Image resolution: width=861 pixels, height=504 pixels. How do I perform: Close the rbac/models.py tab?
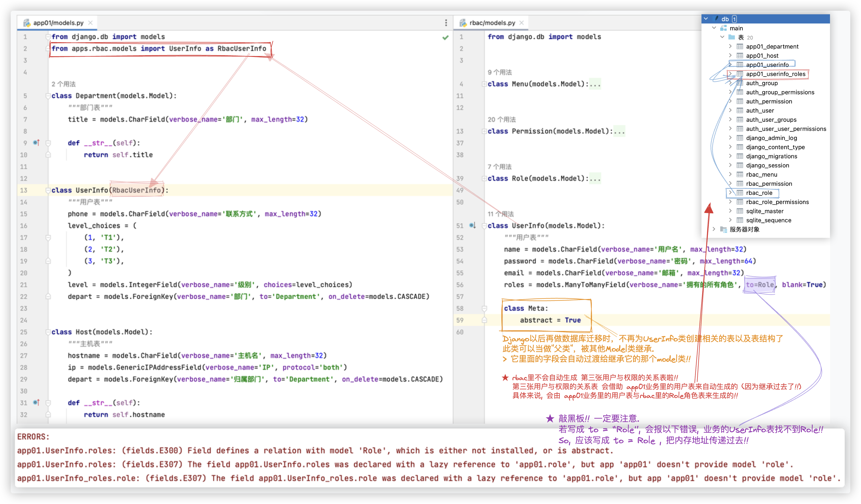click(x=521, y=23)
